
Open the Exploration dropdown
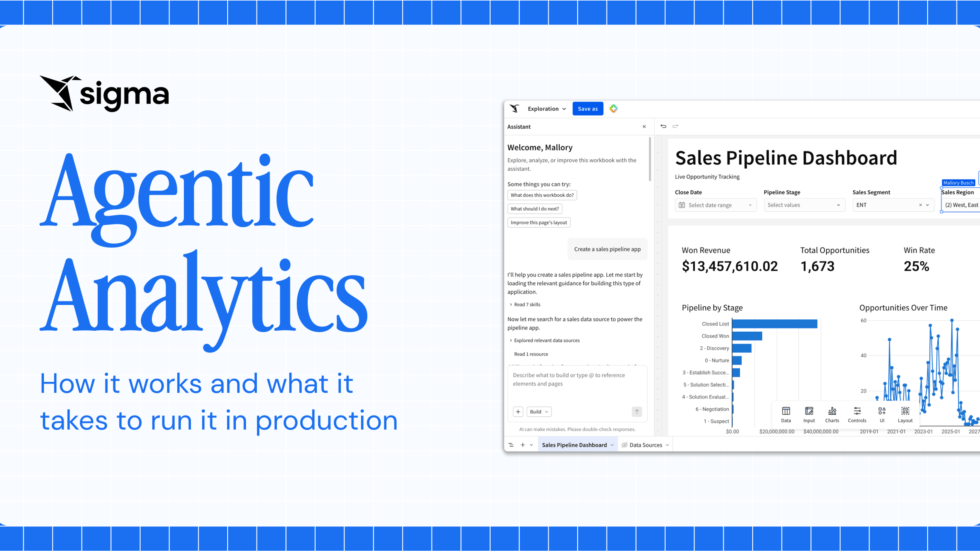(547, 109)
